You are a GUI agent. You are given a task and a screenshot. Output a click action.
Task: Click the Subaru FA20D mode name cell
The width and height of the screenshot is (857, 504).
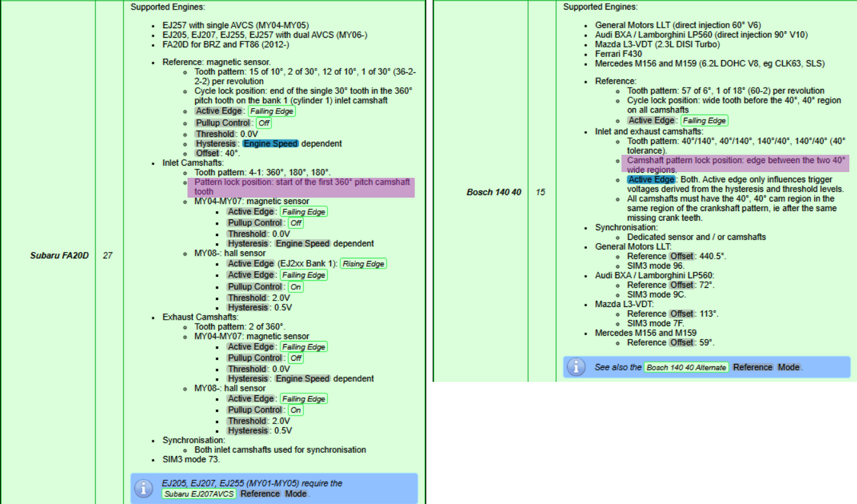[x=59, y=256]
